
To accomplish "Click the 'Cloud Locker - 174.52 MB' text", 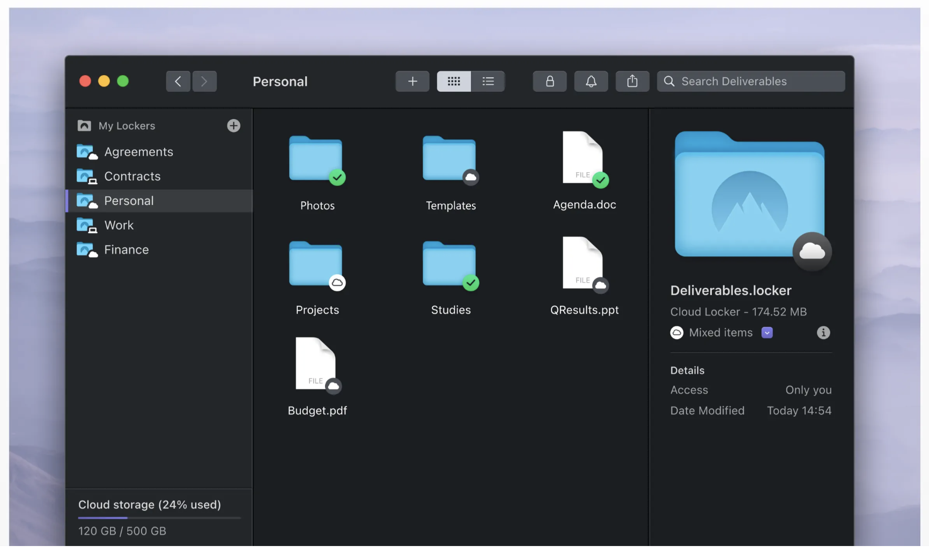I will (x=739, y=312).
